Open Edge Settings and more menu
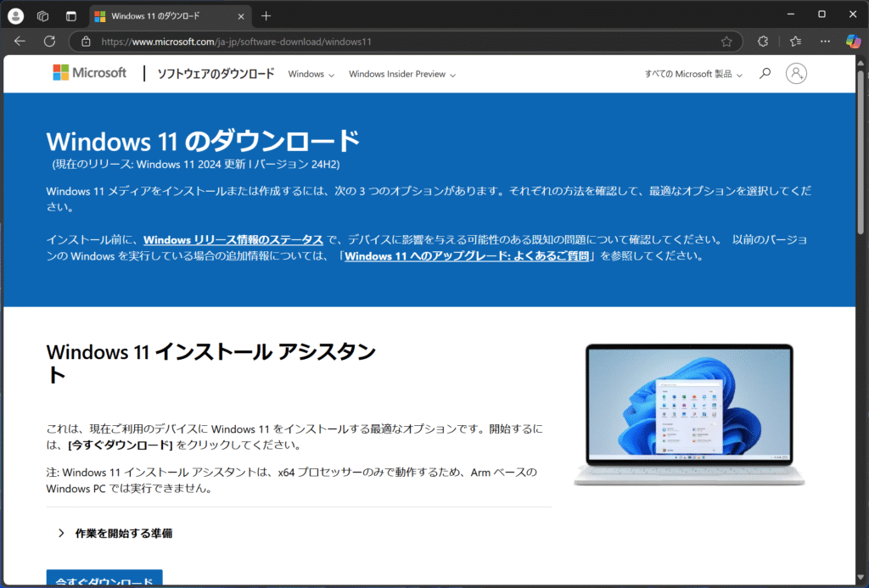Screen dimensions: 869x588 tap(825, 42)
